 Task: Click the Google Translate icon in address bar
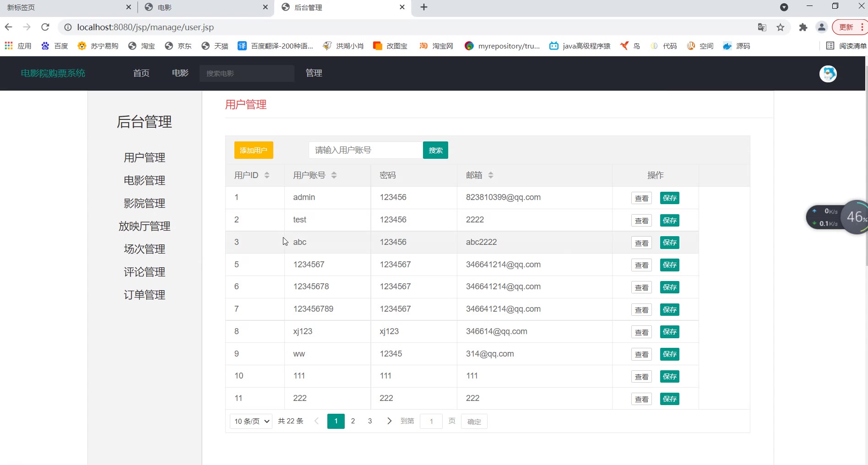(x=762, y=27)
